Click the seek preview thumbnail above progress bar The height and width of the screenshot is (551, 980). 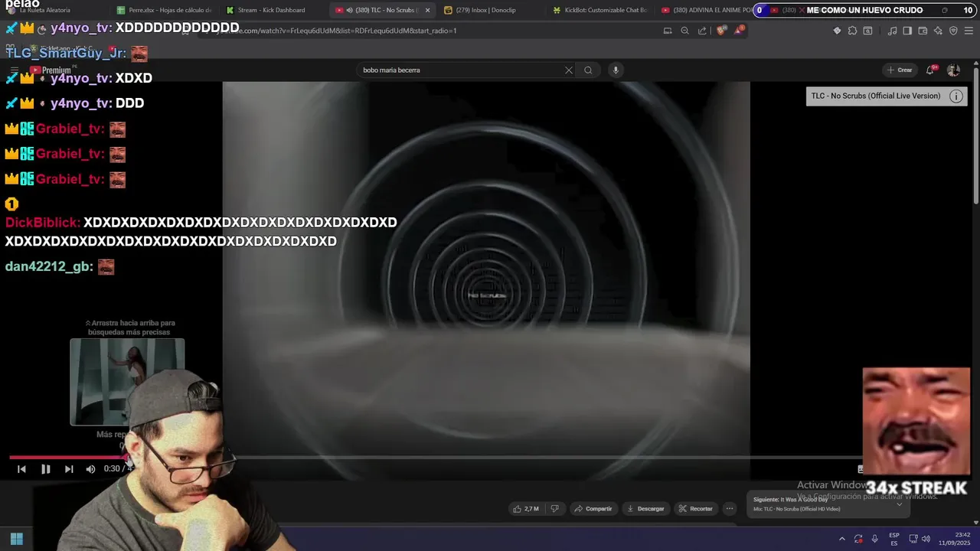point(127,381)
